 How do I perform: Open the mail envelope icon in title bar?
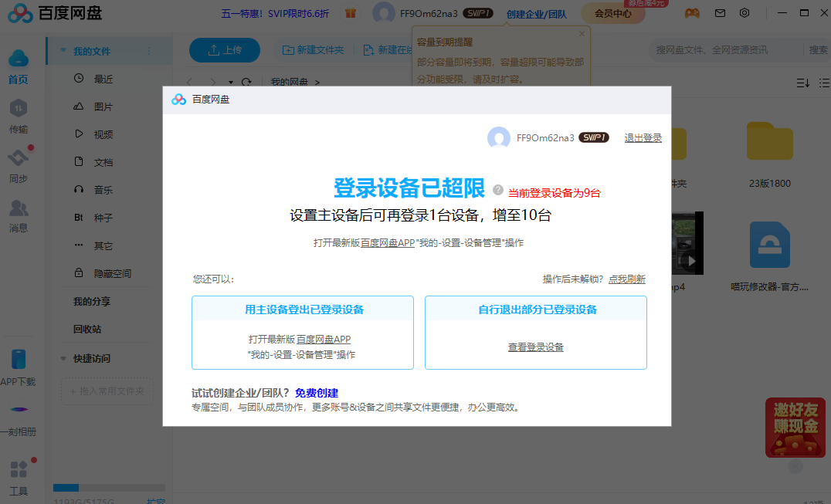pos(720,13)
